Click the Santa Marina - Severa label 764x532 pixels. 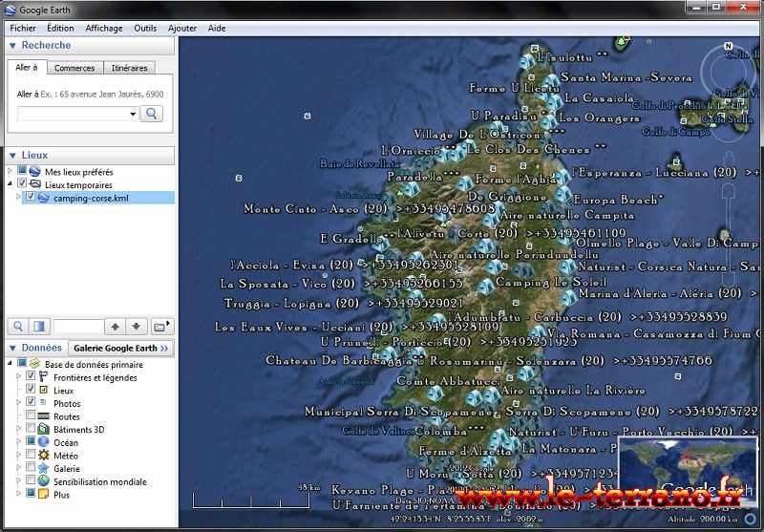[626, 77]
